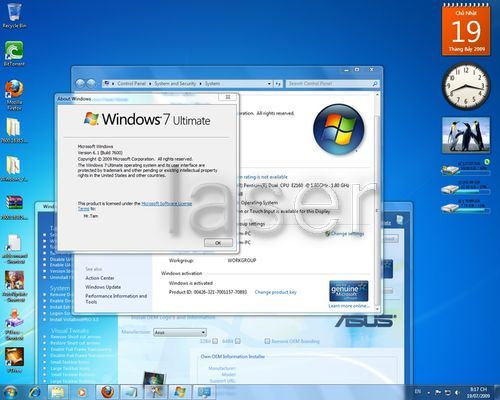500x400 pixels.
Task: Open the Manufacturer dropdown showing Asus
Action: coord(180,332)
